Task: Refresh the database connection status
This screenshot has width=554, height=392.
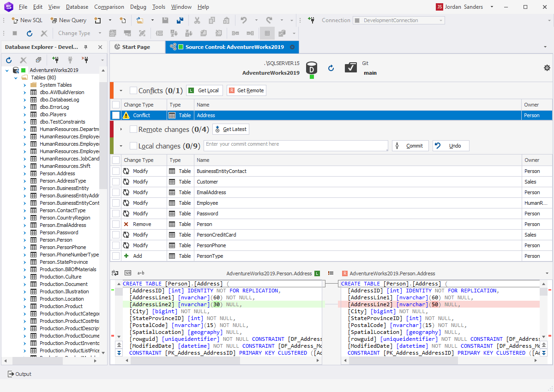Action: coord(331,68)
